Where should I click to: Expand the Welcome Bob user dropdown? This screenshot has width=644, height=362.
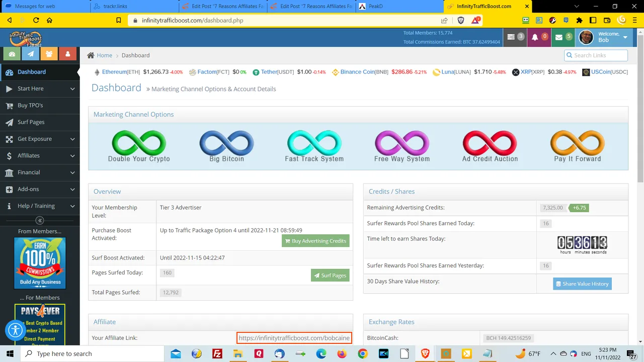(x=604, y=37)
